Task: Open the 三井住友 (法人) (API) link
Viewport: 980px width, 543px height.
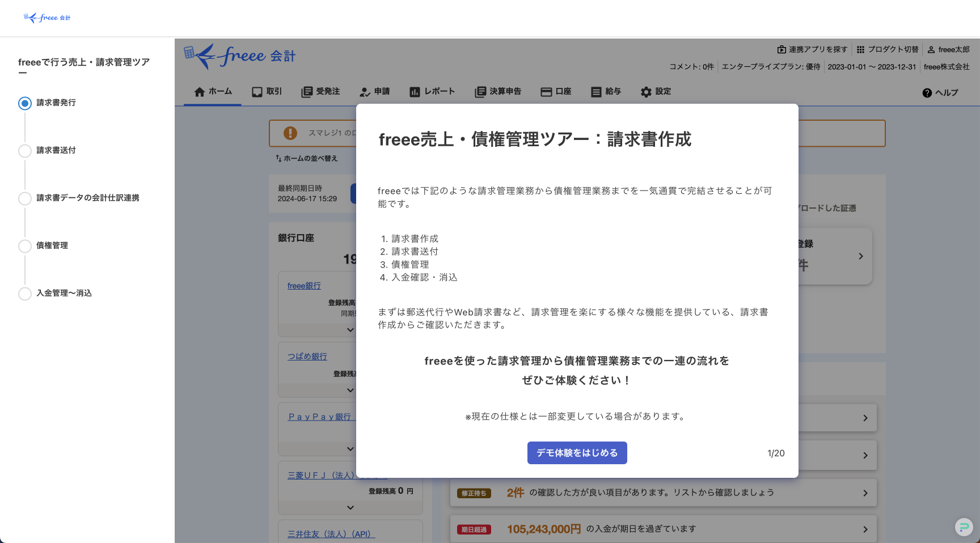Action: click(331, 534)
